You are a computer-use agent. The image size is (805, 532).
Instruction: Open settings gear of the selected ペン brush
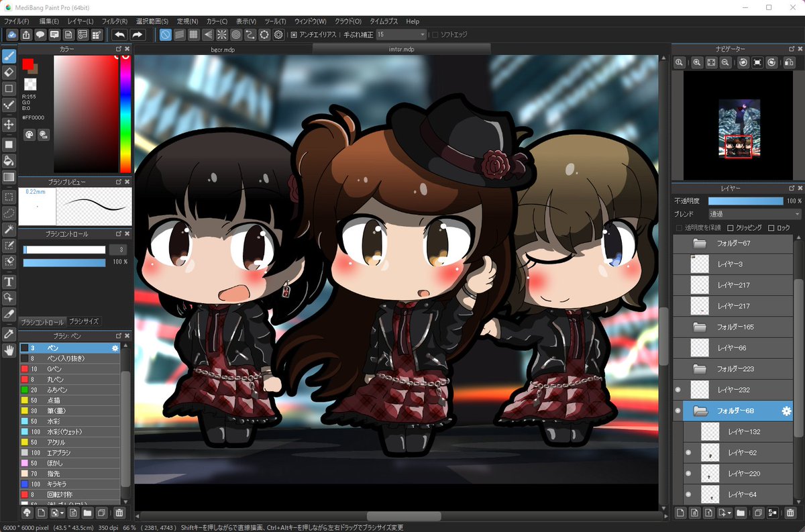click(115, 348)
